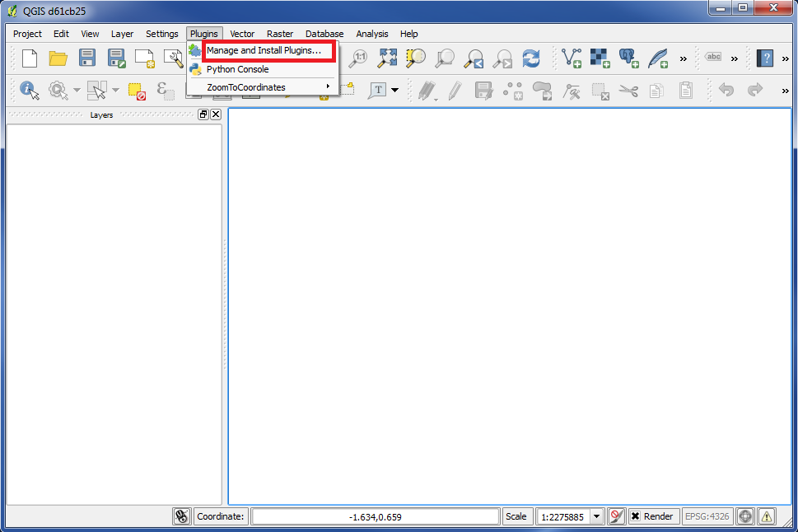Expand the Run Feature Action dropdown arrow
Screen dimensions: 798x532
[x=77, y=90]
